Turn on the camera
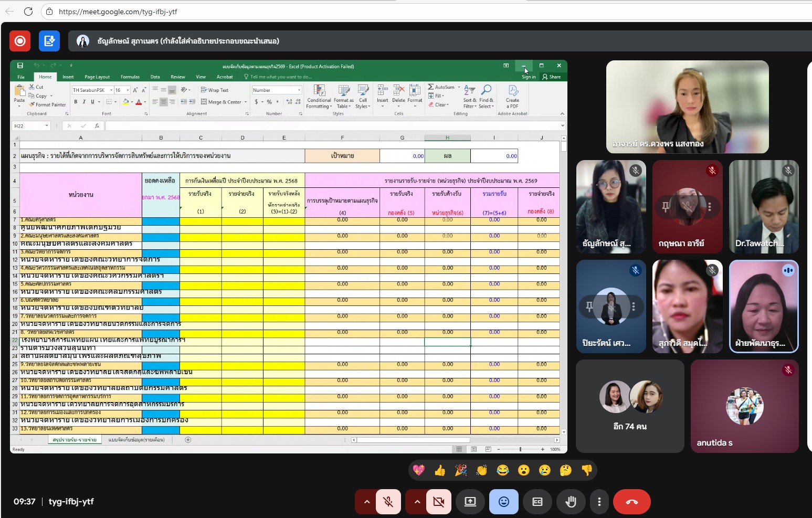This screenshot has width=812, height=518. click(438, 502)
